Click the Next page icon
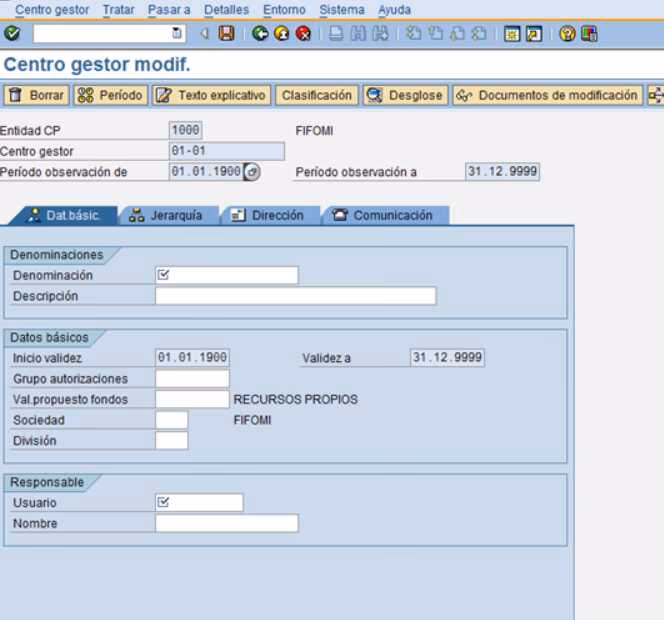 tap(457, 33)
